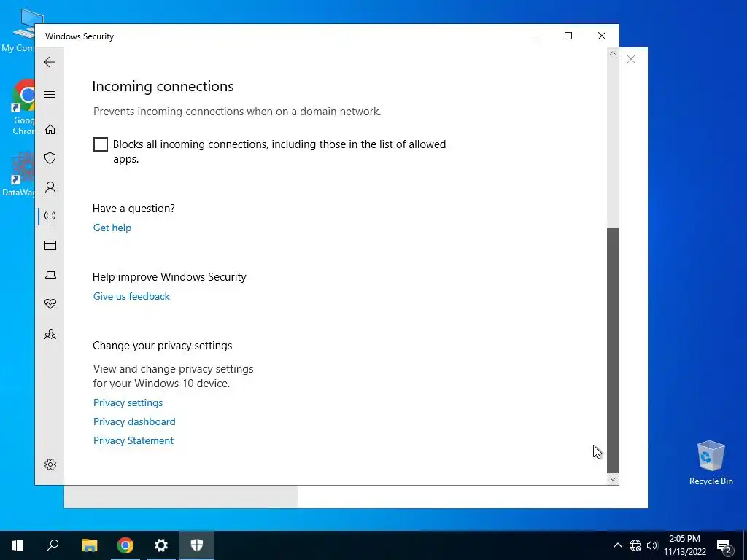Click the volume speaker tray icon

click(x=652, y=545)
